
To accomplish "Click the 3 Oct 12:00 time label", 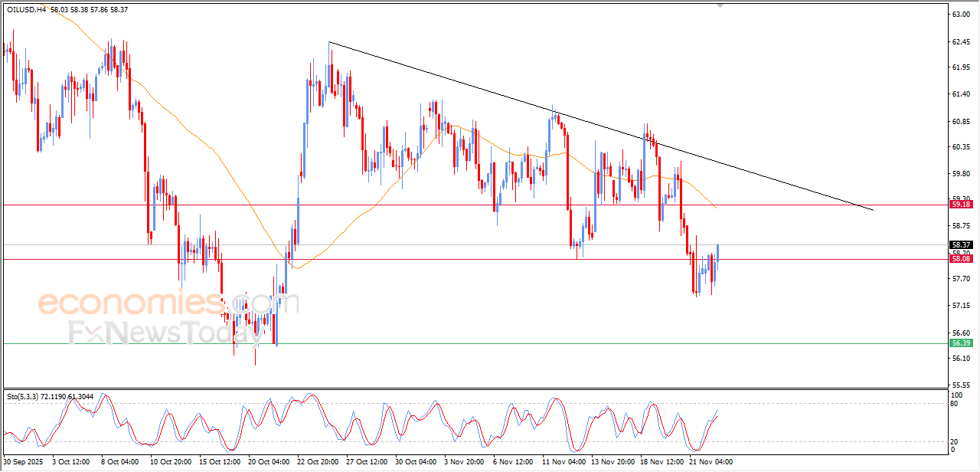I will coord(70,462).
